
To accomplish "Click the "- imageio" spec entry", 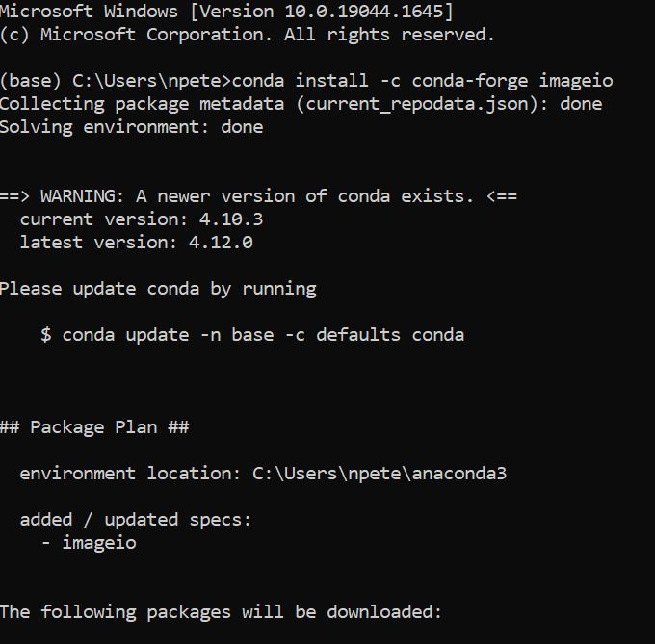I will coord(90,542).
